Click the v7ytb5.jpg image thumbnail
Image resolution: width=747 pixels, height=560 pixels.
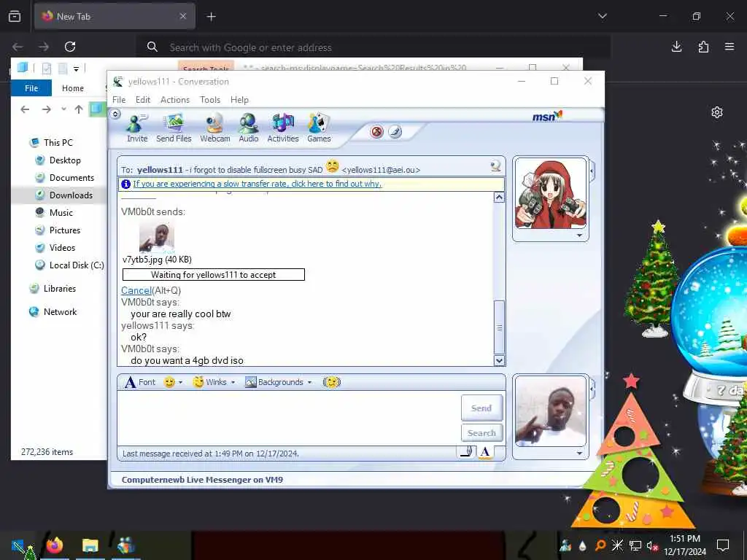(157, 237)
